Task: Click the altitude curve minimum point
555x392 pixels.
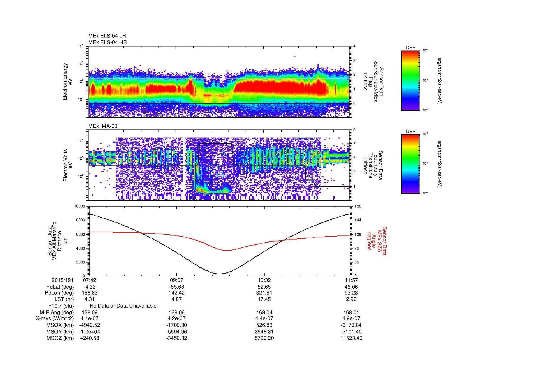Action: click(x=220, y=274)
